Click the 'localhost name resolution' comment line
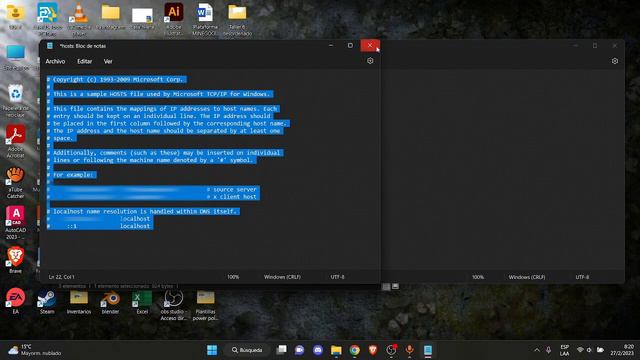The height and width of the screenshot is (360, 640). (143, 211)
